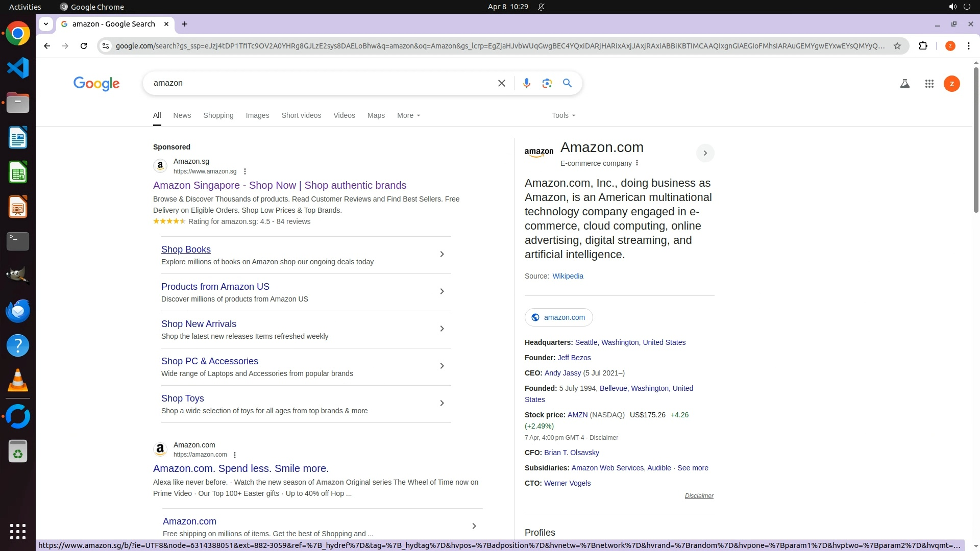Open three-dot menu for Amazon.sg ad
The image size is (980, 551).
pos(245,171)
